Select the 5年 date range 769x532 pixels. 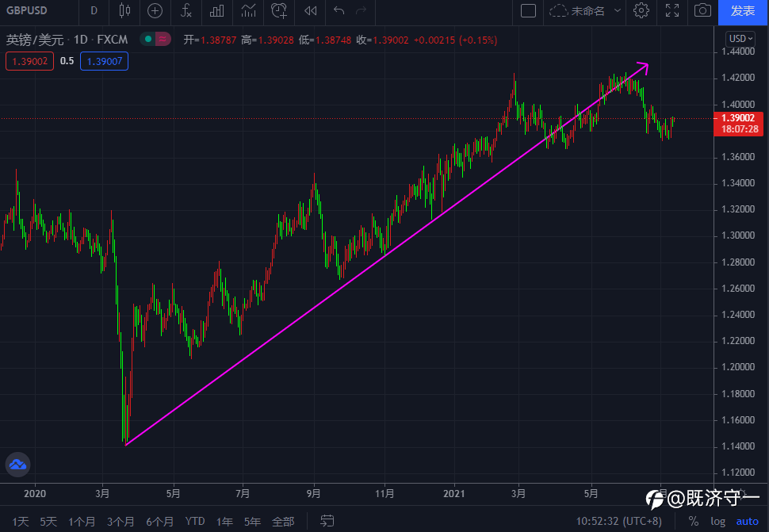pos(253,521)
